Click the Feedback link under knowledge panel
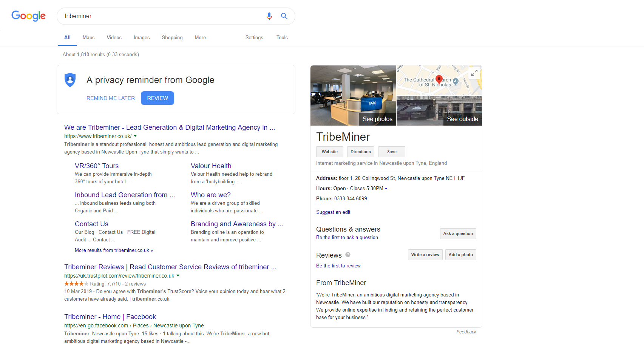This screenshot has height=347, width=644. 466,332
